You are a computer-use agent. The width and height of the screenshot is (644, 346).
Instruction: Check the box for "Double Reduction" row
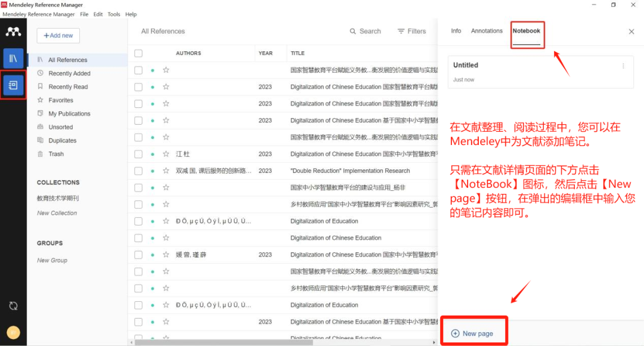(x=138, y=171)
